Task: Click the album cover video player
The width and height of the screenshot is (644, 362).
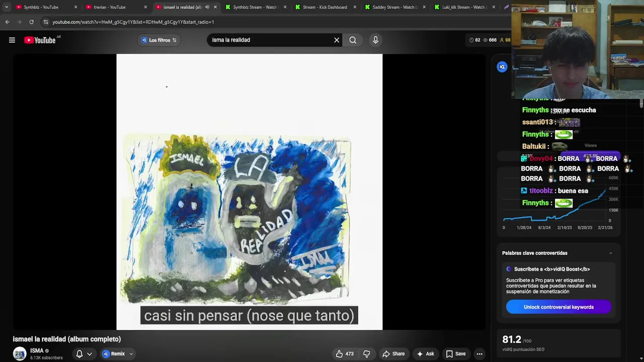Action: coord(249,192)
